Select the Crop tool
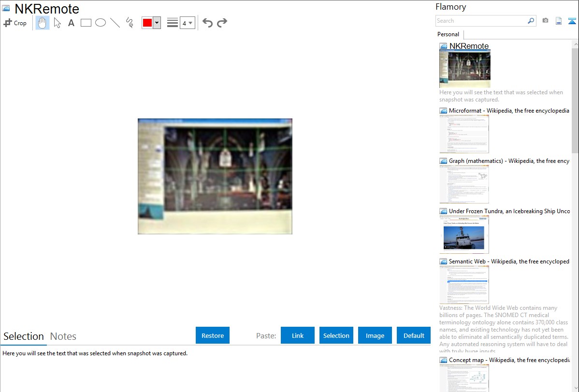Screen dimensions: 579x392 click(15, 23)
